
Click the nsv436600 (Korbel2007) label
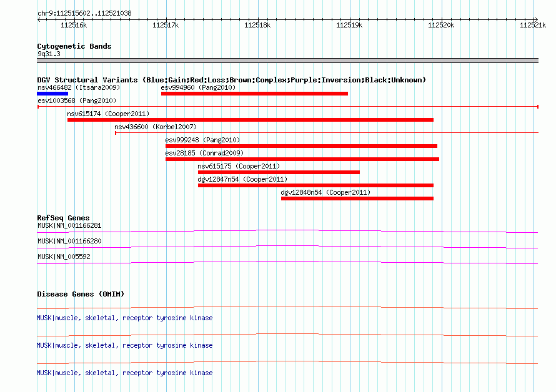[x=156, y=127]
